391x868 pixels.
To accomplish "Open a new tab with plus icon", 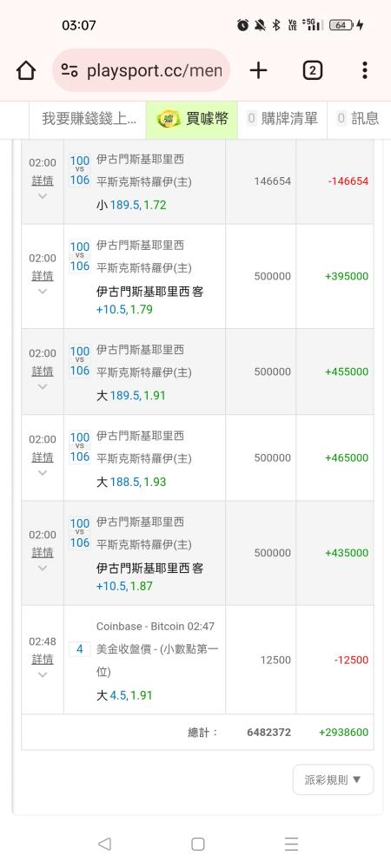I will [258, 70].
